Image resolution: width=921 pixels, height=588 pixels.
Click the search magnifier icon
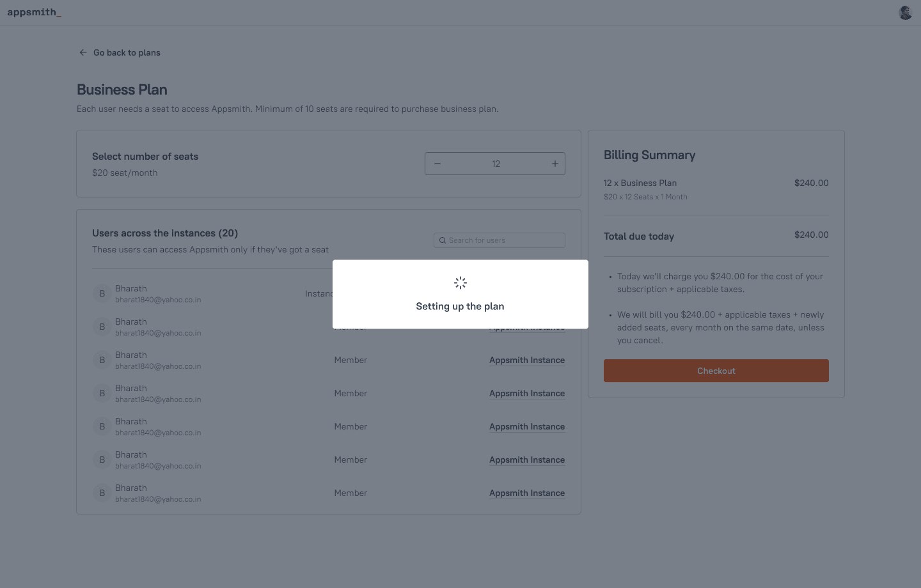(x=443, y=240)
